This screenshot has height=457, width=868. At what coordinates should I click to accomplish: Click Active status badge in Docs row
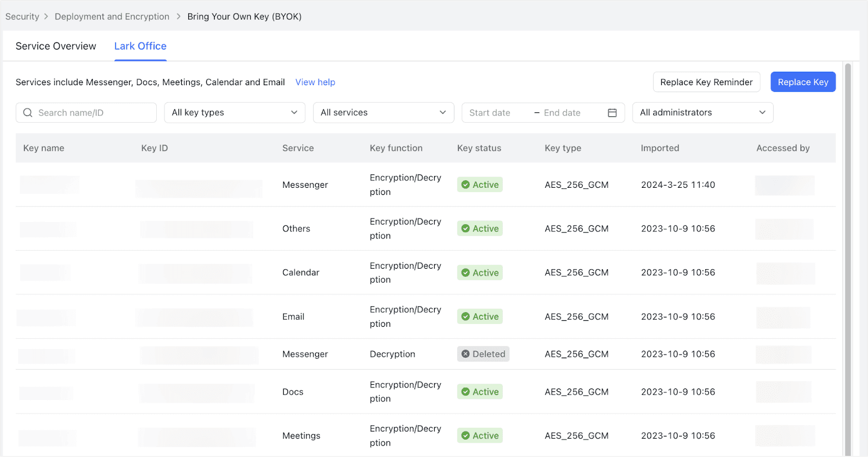tap(480, 392)
